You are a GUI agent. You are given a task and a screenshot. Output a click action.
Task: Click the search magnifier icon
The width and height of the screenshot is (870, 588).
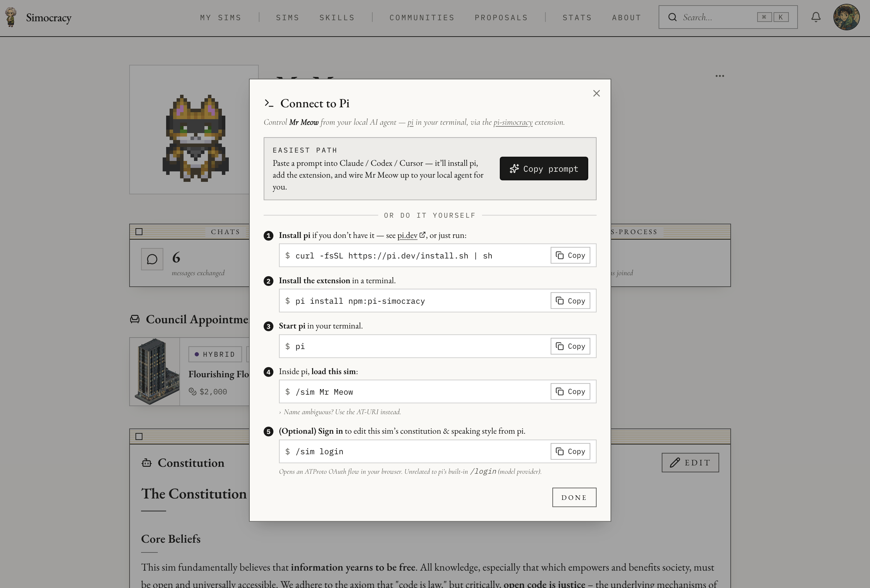pyautogui.click(x=672, y=17)
